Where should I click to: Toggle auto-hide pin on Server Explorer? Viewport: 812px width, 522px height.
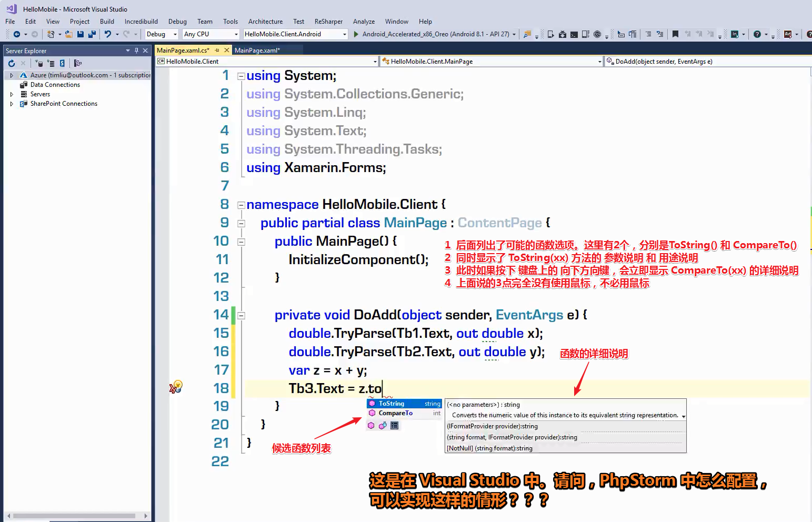(x=137, y=51)
